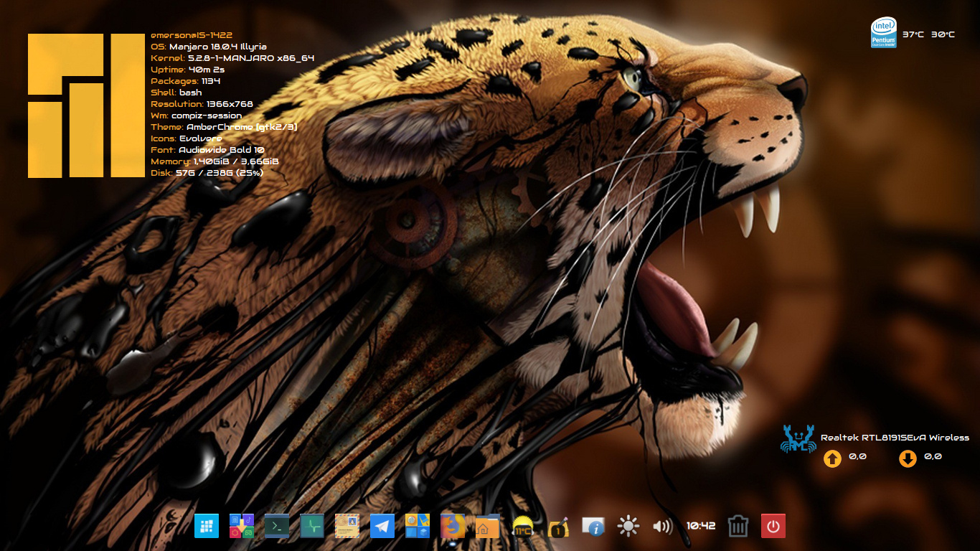This screenshot has width=980, height=551.
Task: Click the Memory usage line
Action: [x=215, y=161]
